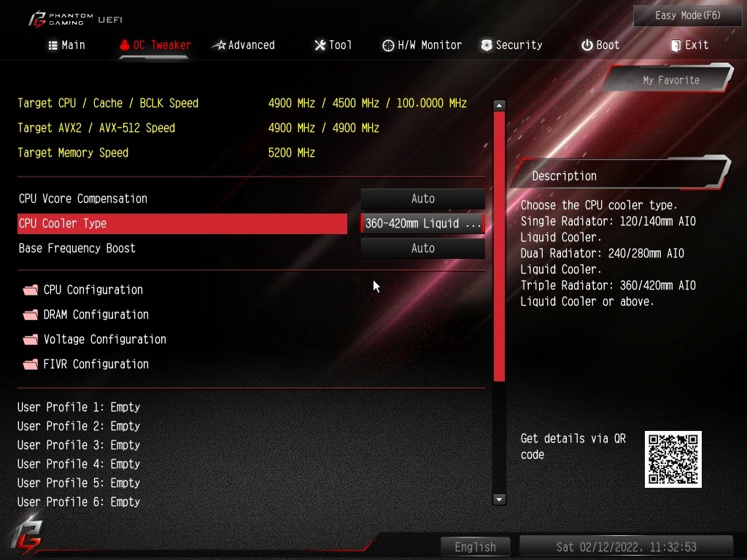This screenshot has width=747, height=560.
Task: Click the Exit door icon
Action: click(x=676, y=46)
